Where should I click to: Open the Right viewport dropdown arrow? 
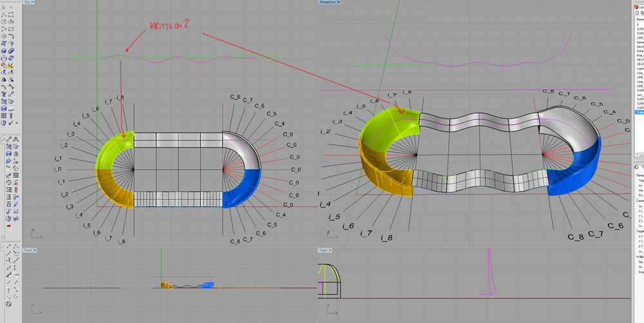[x=329, y=250]
